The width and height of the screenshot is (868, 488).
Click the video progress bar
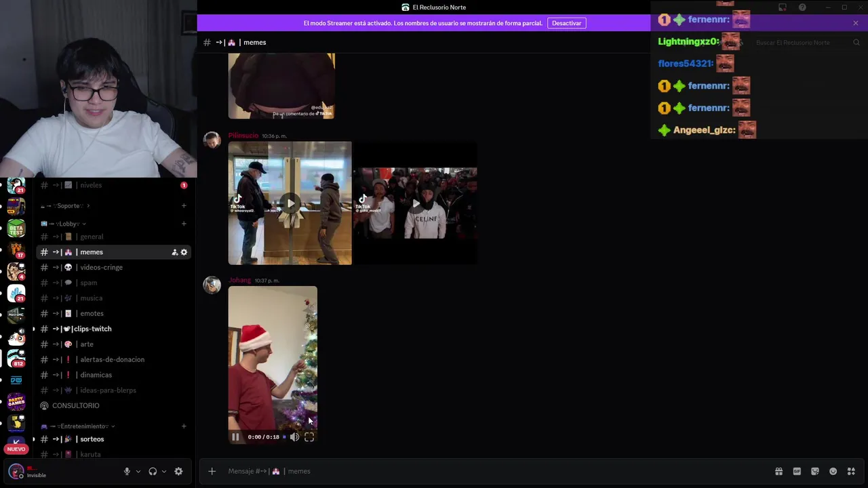[x=284, y=437]
